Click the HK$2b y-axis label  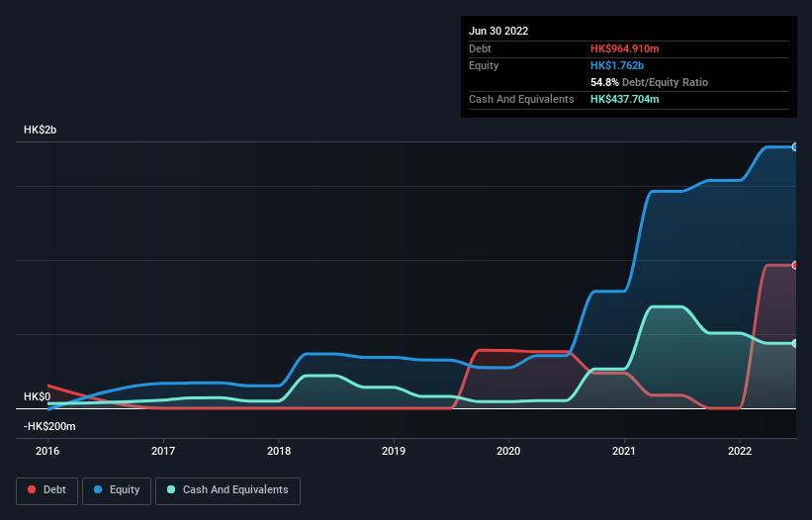click(x=40, y=130)
